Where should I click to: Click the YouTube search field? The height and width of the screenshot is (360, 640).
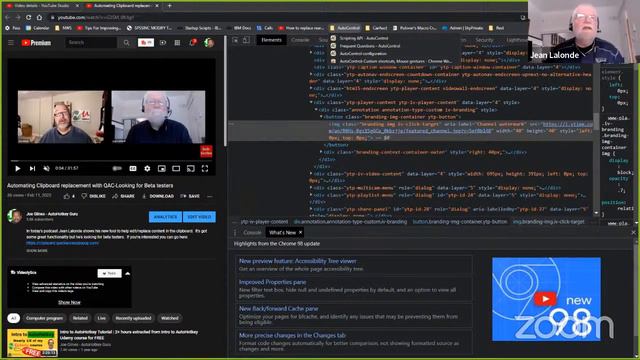[91, 42]
